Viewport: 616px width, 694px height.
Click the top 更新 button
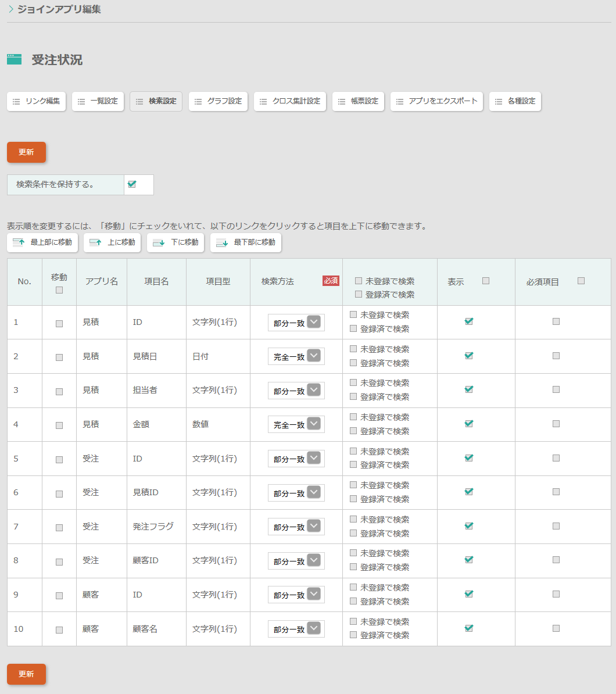(x=26, y=152)
